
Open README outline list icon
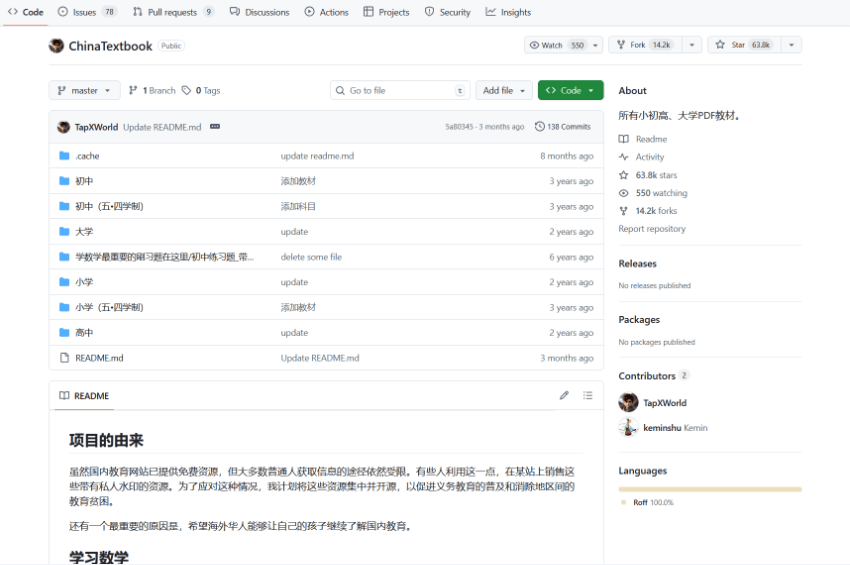click(x=588, y=395)
